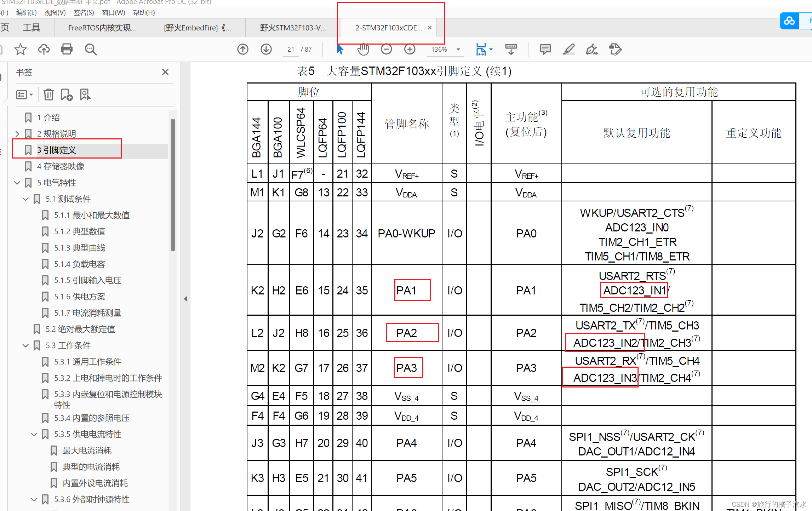Click the upload to cloud icon

point(44,49)
